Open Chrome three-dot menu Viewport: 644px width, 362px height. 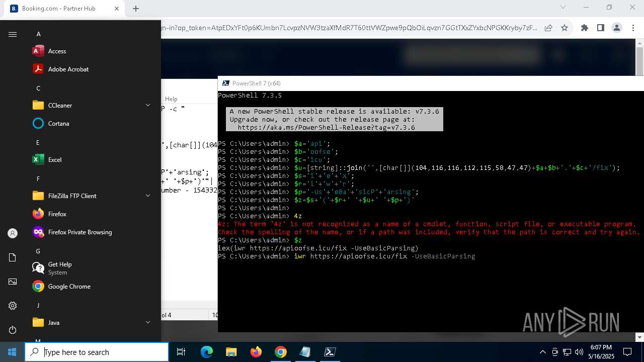coord(633,28)
